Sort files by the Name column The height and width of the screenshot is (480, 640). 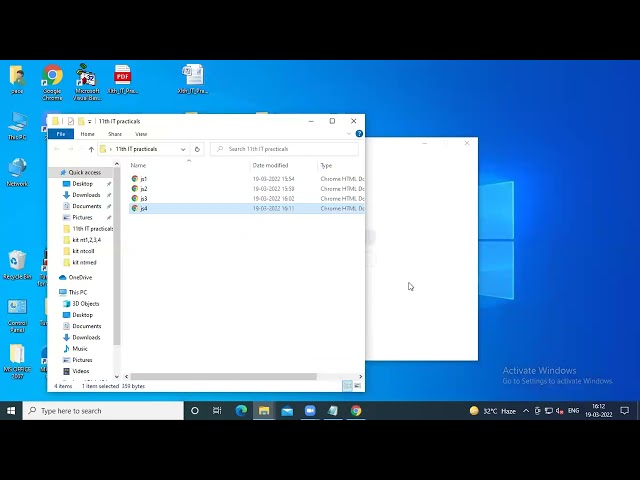pyautogui.click(x=138, y=165)
